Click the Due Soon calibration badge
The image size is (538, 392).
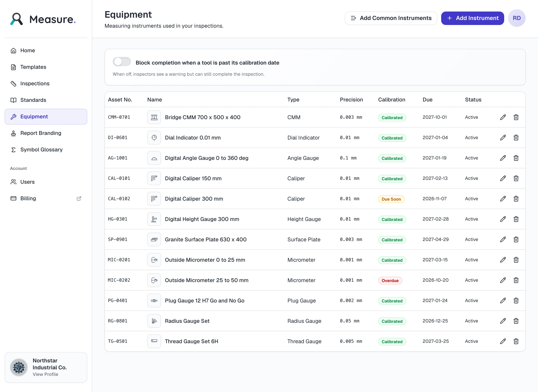(391, 199)
